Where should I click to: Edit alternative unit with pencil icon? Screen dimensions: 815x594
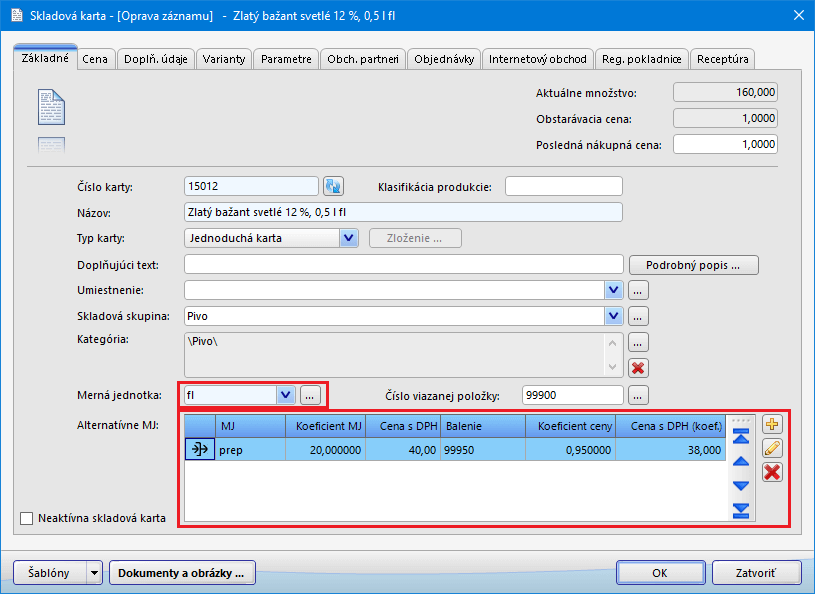coord(772,448)
